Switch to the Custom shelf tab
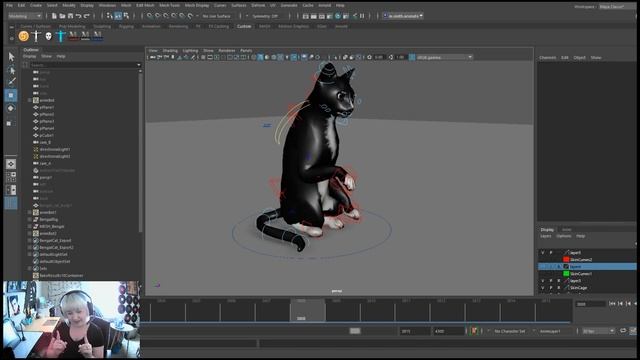640x360 pixels. coord(244,26)
